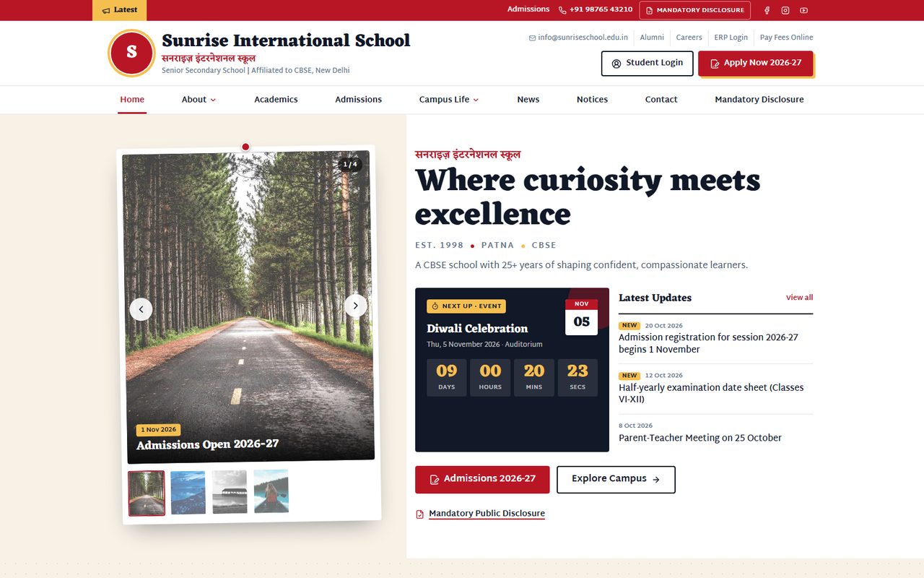The image size is (924, 578).
Task: Go to the Home nav tab
Action: pos(132,100)
